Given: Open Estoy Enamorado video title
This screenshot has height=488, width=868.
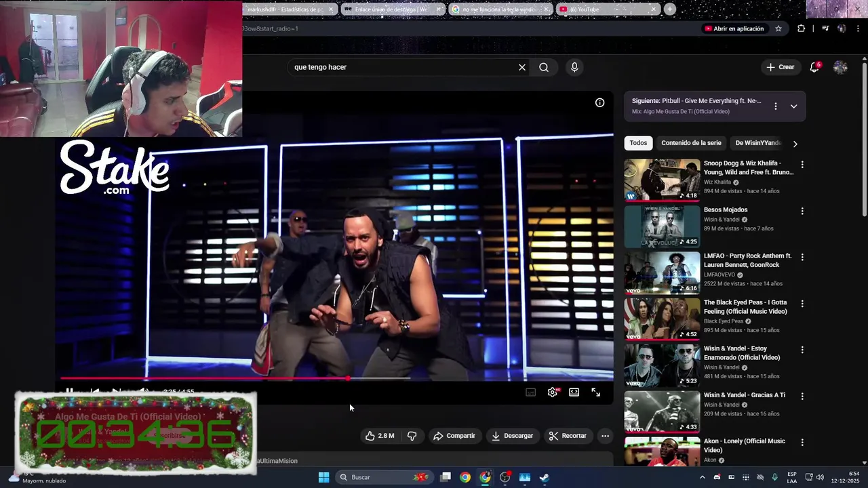Looking at the screenshot, I should coord(742,353).
